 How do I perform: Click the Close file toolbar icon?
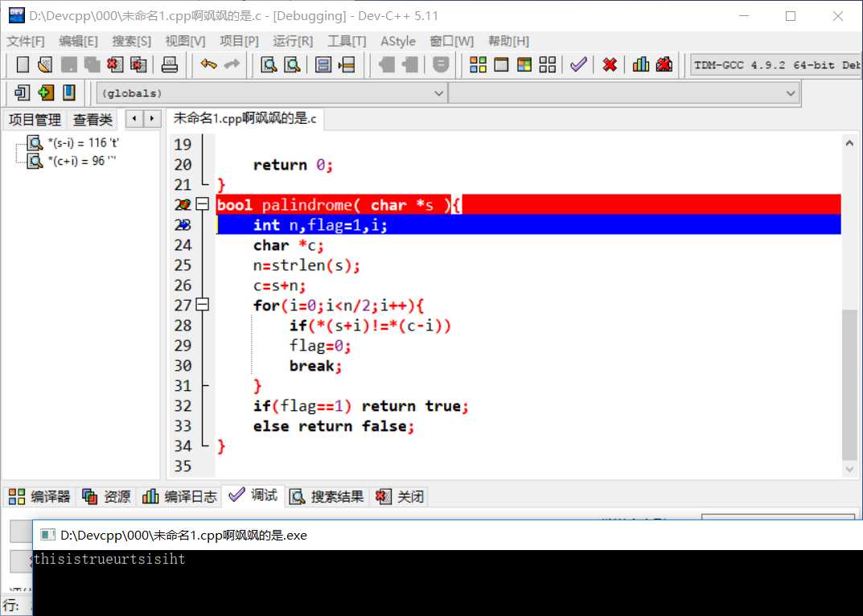[115, 65]
